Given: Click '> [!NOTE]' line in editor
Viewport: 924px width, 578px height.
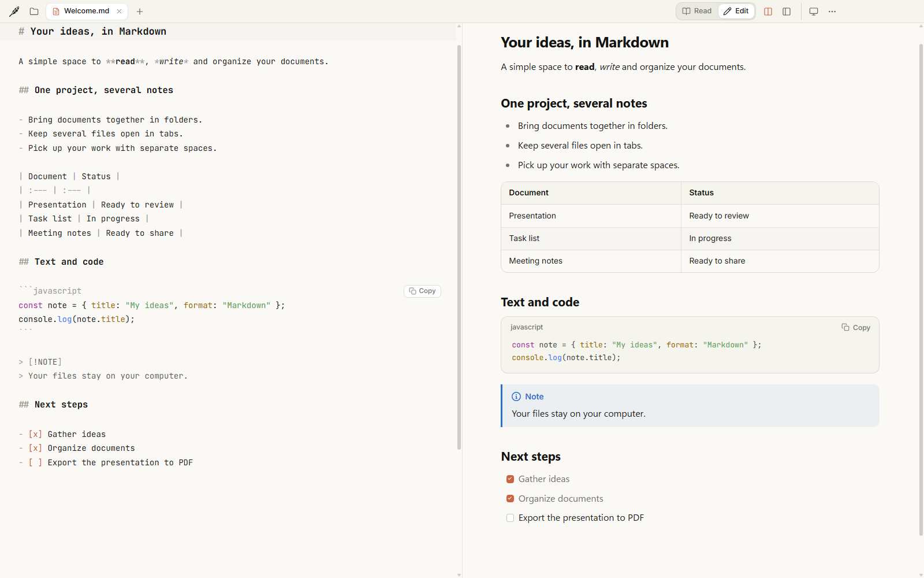Looking at the screenshot, I should pyautogui.click(x=40, y=362).
